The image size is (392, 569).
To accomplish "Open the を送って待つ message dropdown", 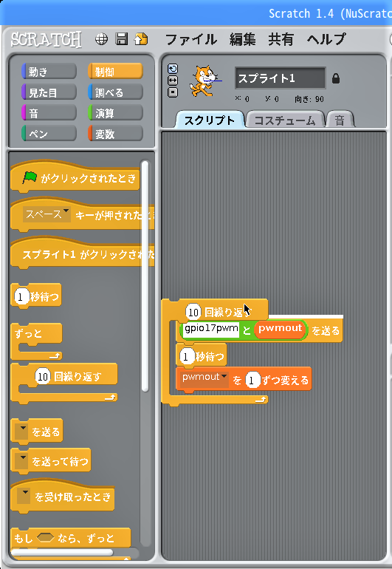I will click(x=22, y=460).
